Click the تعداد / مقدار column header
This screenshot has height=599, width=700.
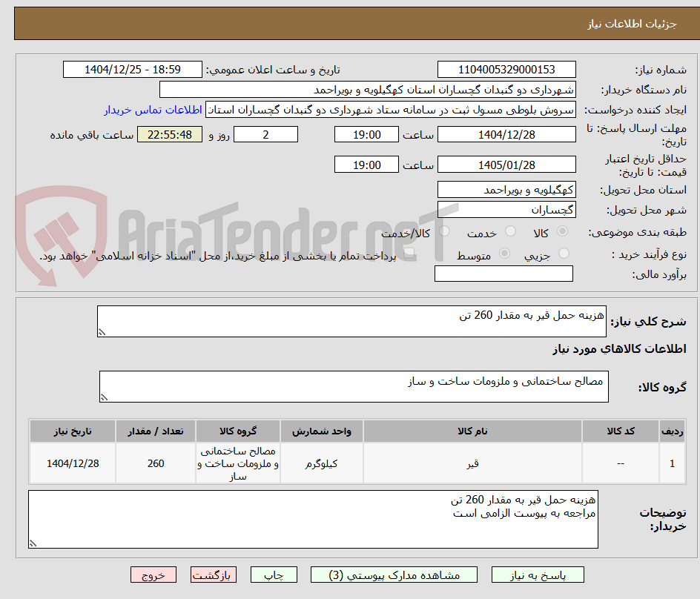click(156, 431)
